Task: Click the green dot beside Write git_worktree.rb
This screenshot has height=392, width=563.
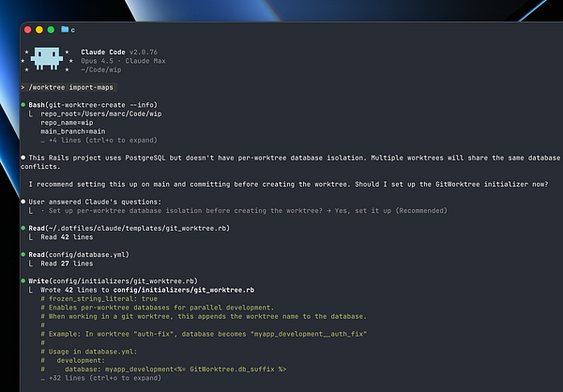Action: point(23,280)
